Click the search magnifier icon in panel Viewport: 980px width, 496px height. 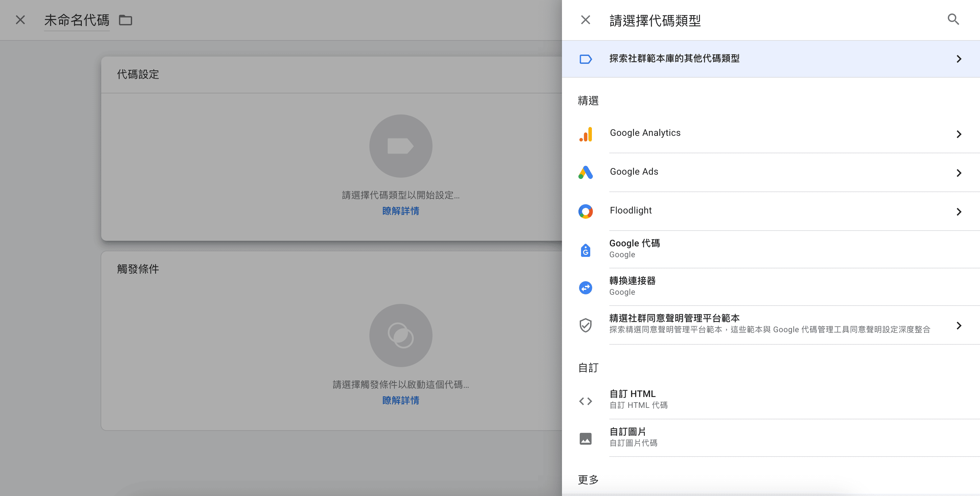pyautogui.click(x=953, y=19)
